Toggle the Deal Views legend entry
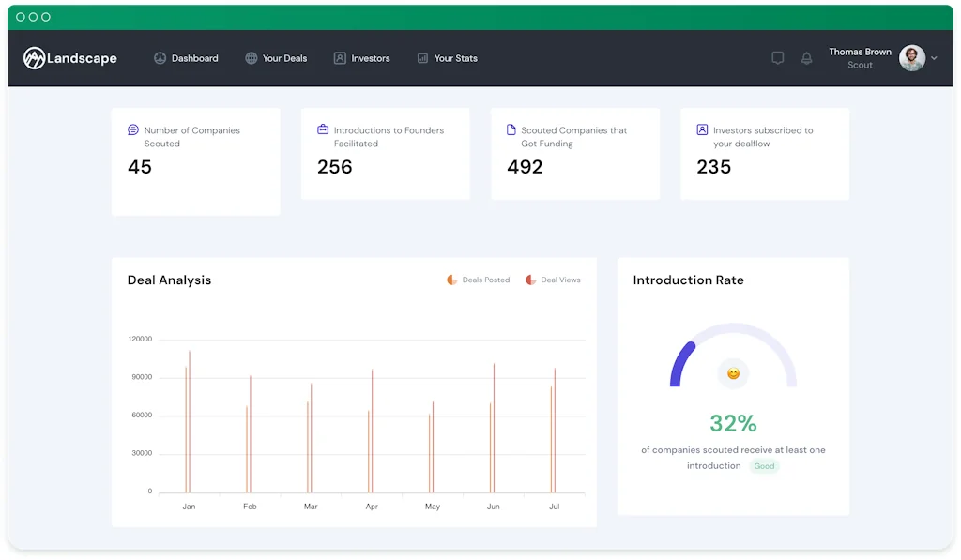The width and height of the screenshot is (961, 560). tap(553, 279)
